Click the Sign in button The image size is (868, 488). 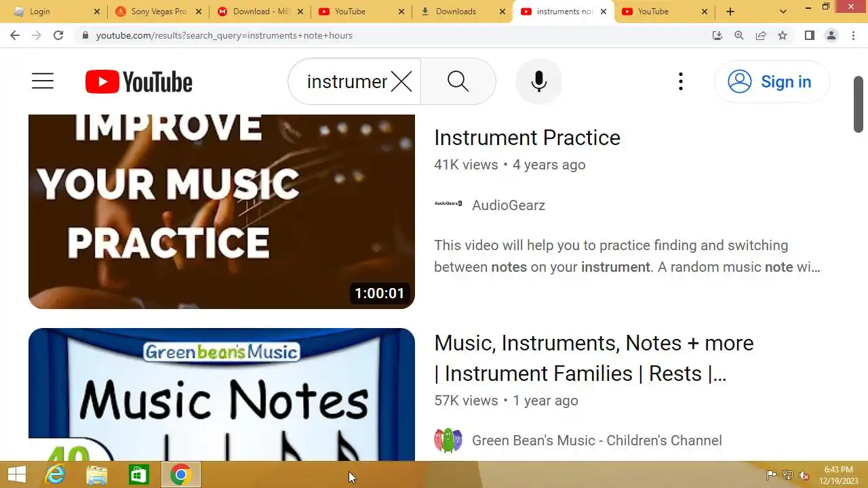pos(772,81)
